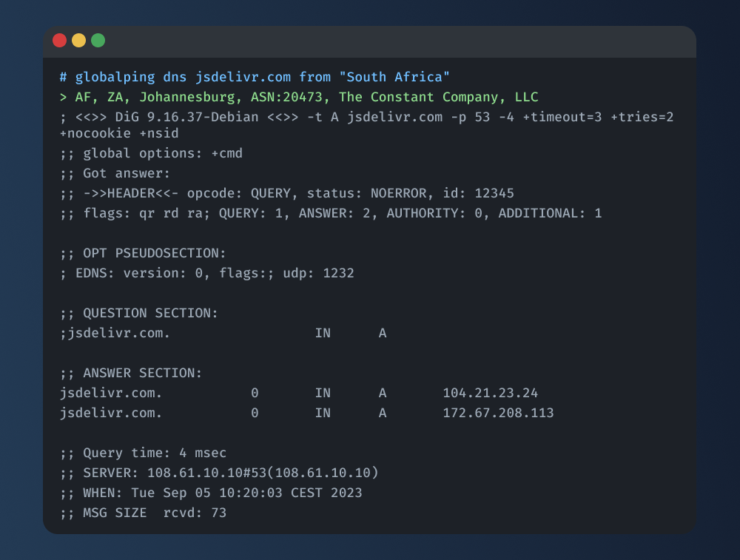Click ";jsdelivr.com." in the question section
The image size is (740, 560).
click(x=115, y=333)
